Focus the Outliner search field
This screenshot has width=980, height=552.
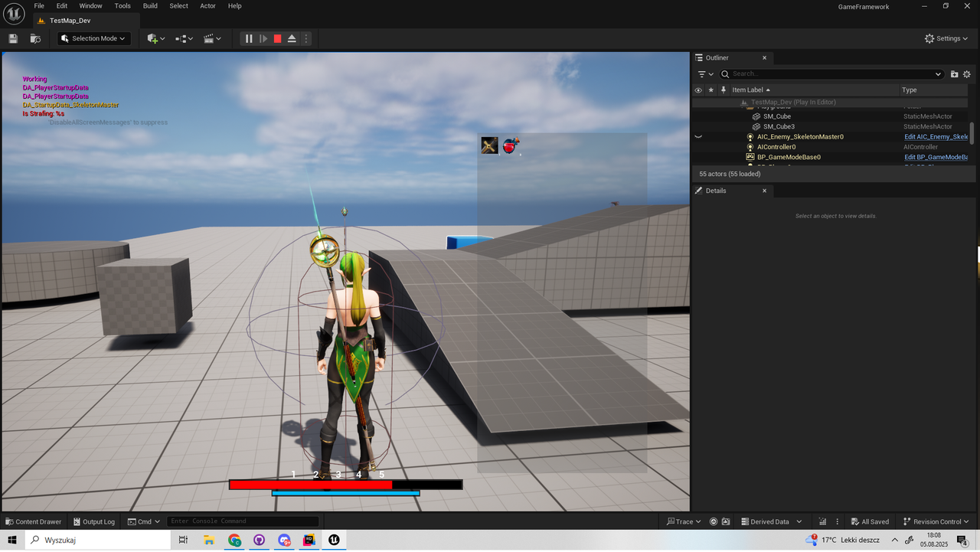click(831, 74)
